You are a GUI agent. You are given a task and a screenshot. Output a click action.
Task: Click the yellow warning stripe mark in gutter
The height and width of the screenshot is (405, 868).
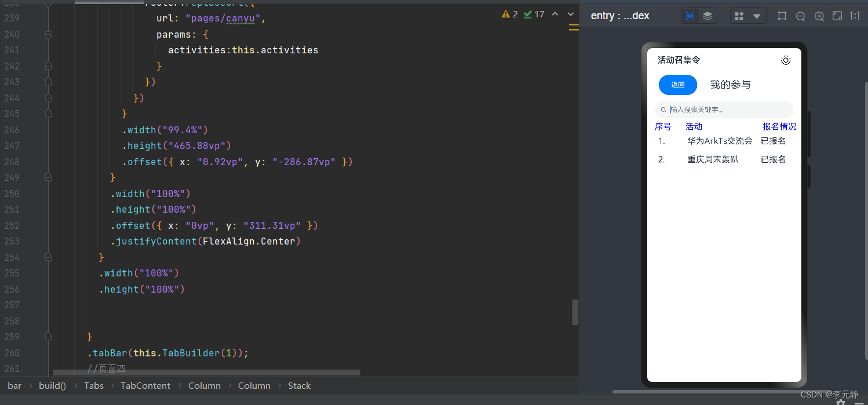[x=574, y=27]
